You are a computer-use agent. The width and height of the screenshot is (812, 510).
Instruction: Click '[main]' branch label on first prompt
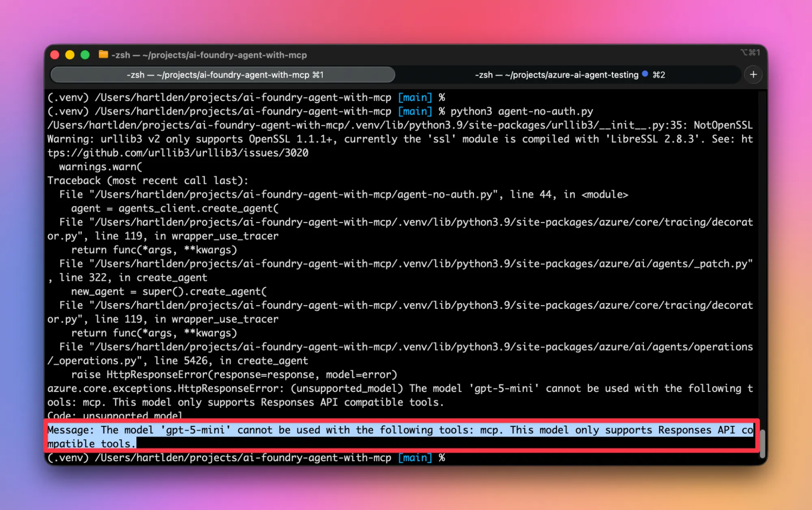[415, 98]
